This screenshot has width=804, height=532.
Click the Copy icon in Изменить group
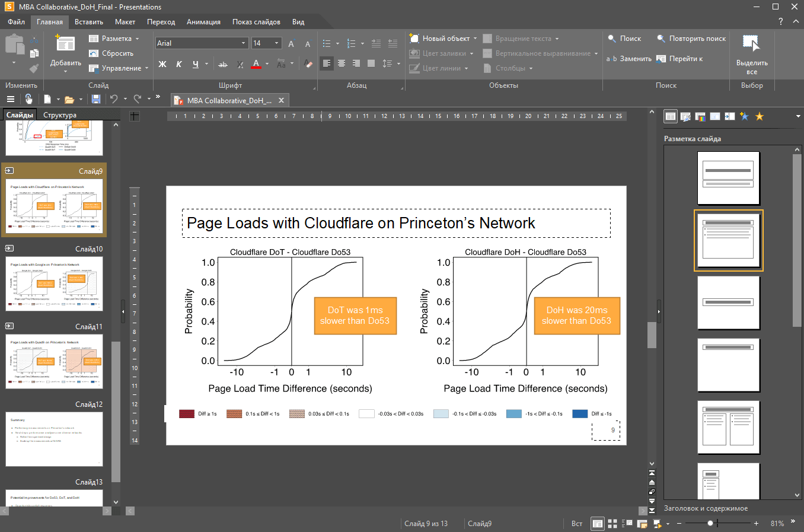(x=34, y=53)
